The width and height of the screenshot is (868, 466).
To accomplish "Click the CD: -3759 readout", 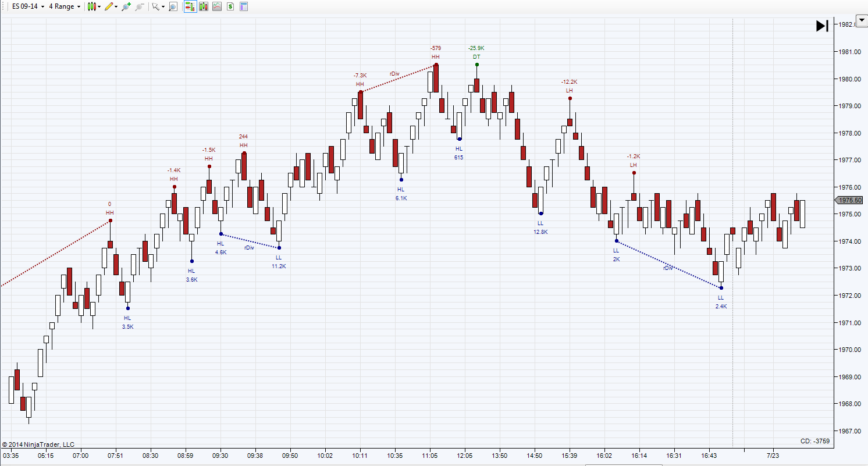I will [815, 442].
